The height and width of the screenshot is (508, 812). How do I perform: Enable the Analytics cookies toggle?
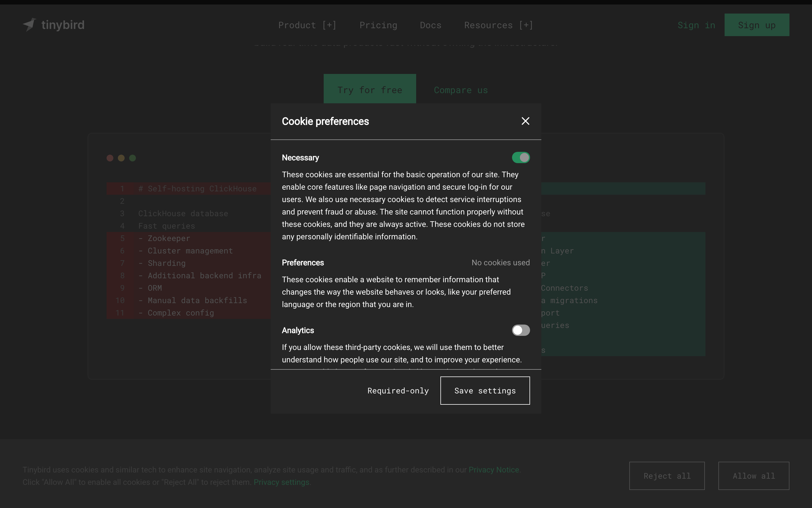(521, 330)
